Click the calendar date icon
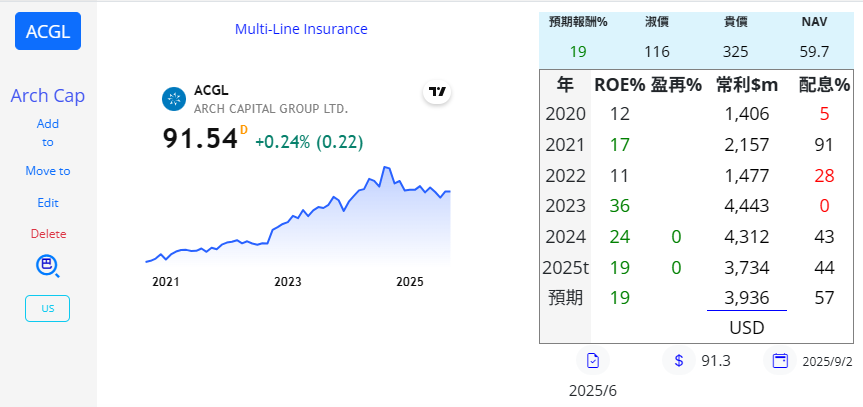 point(780,361)
